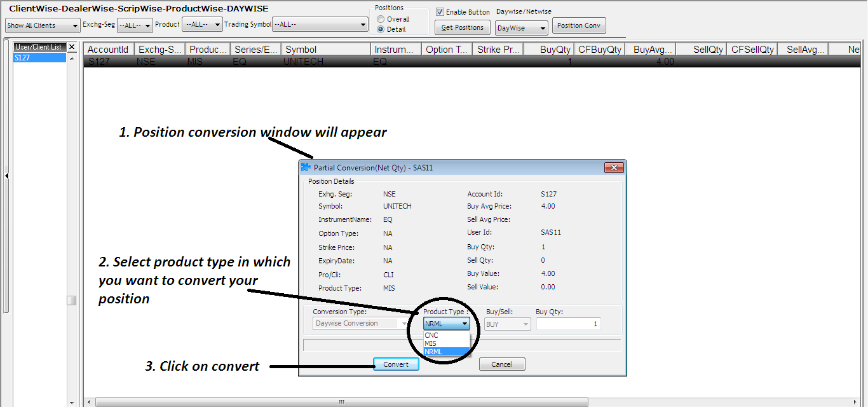This screenshot has width=868, height=407.
Task: Collapse left panel using arrow handle
Action: 6,176
